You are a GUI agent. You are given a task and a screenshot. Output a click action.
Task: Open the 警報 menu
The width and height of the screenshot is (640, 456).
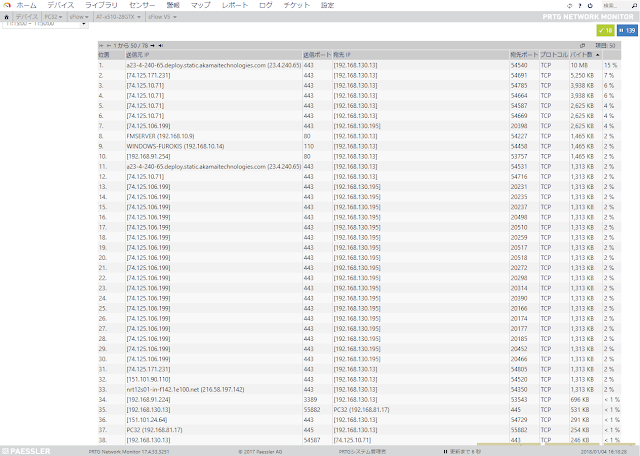173,5
